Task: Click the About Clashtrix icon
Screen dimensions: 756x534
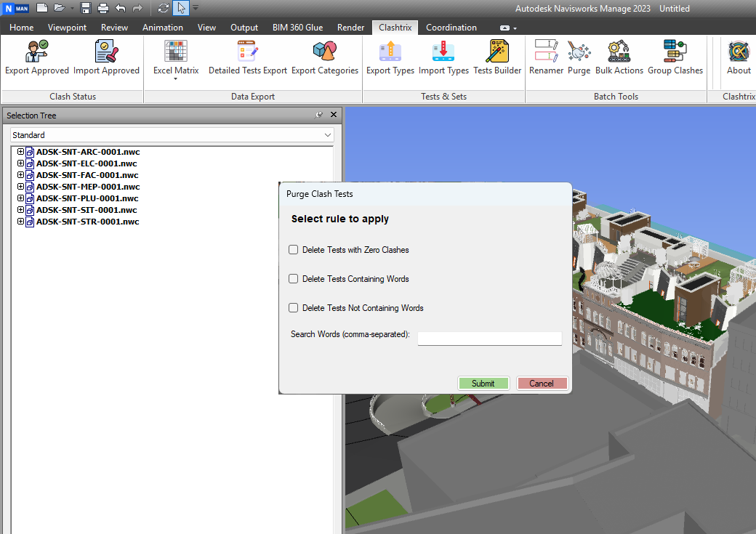Action: click(x=739, y=51)
